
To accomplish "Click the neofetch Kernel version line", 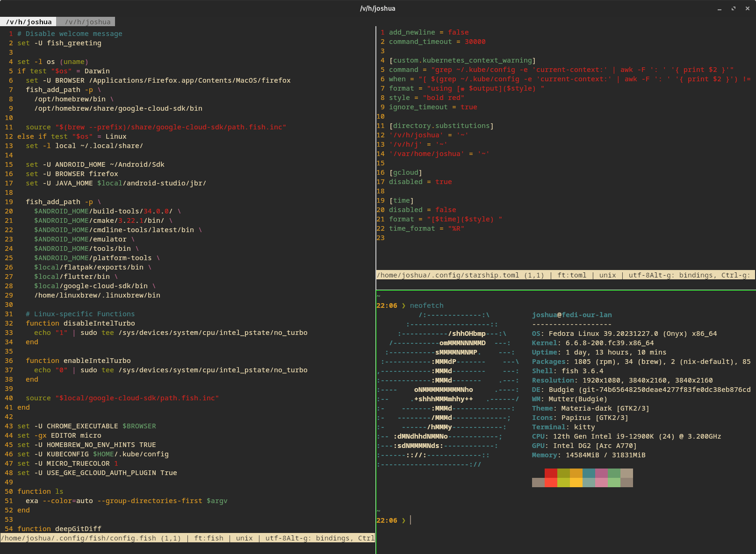I will [593, 343].
